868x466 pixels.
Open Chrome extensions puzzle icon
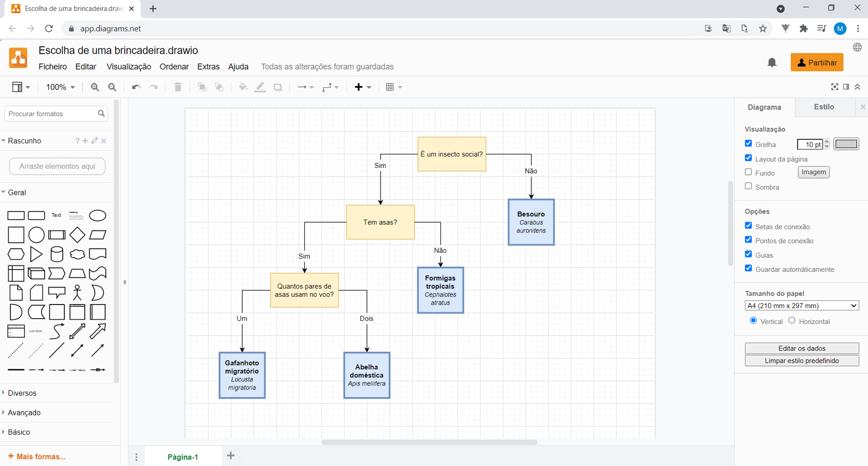click(803, 29)
